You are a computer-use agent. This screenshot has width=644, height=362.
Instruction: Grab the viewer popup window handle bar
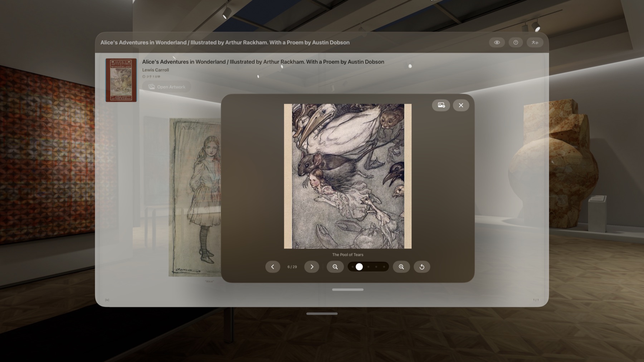pyautogui.click(x=348, y=290)
